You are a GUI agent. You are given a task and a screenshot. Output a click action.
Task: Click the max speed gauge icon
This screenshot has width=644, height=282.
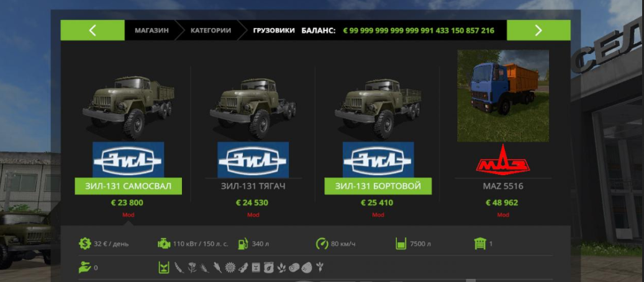[322, 243]
